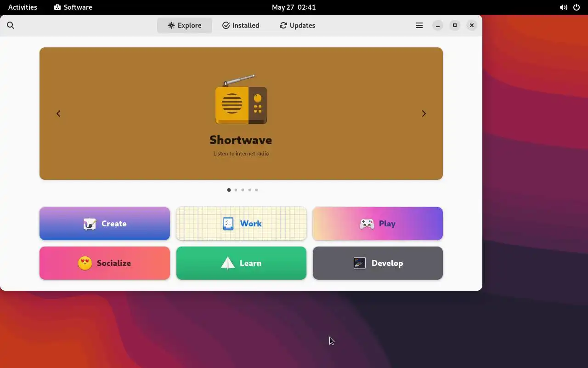This screenshot has width=588, height=368.
Task: Click the power icon in the top bar
Action: point(577,7)
